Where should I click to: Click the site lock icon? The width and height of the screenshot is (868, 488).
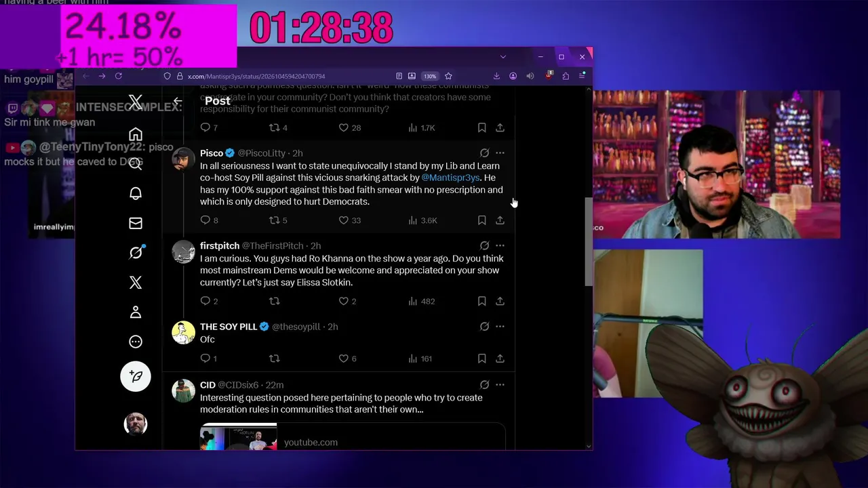180,76
